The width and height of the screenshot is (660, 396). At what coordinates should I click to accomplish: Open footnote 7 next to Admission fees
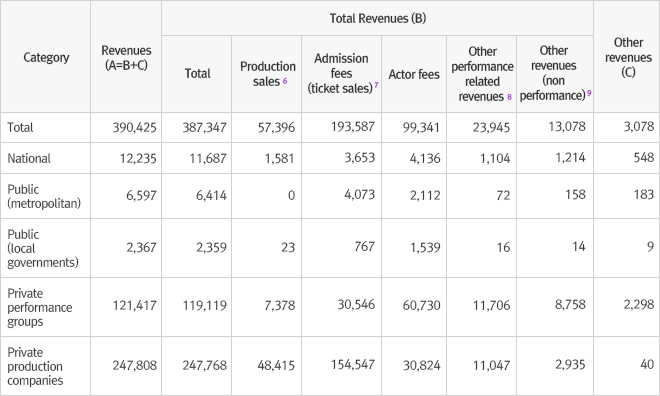tap(376, 85)
